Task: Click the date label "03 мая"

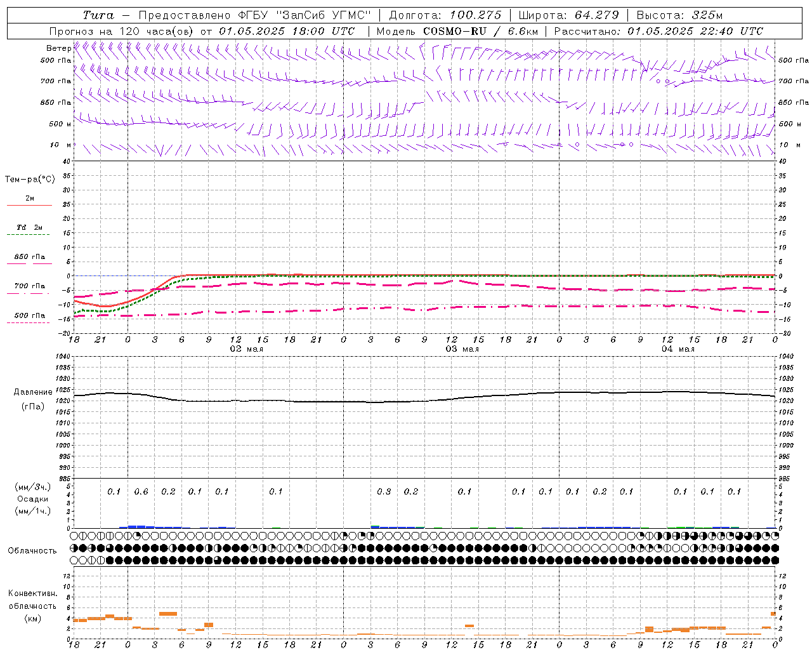Action: tap(462, 349)
